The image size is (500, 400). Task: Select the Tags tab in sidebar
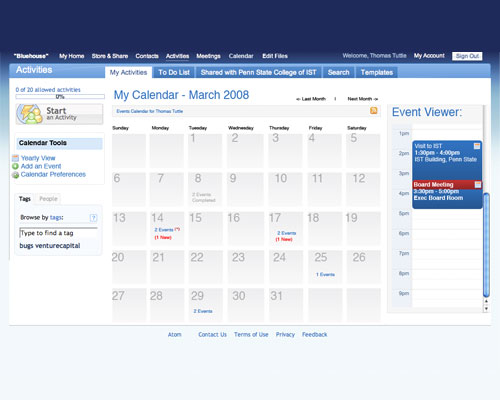click(25, 199)
